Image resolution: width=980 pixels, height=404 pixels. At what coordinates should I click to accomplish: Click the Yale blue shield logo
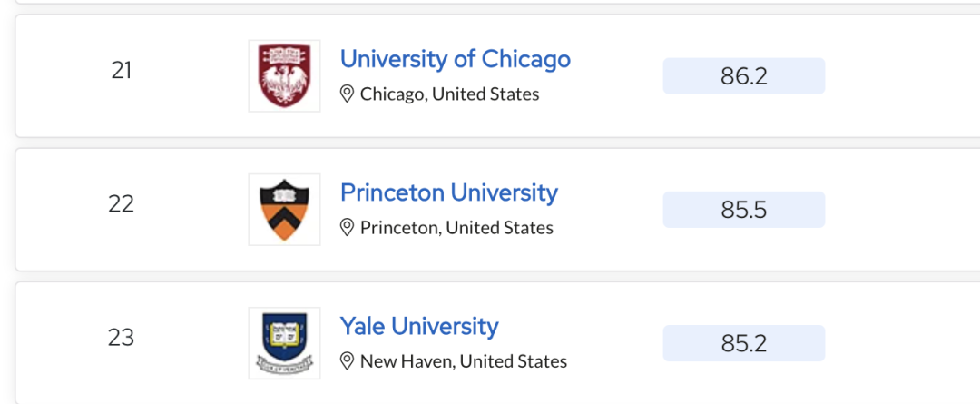(x=284, y=343)
